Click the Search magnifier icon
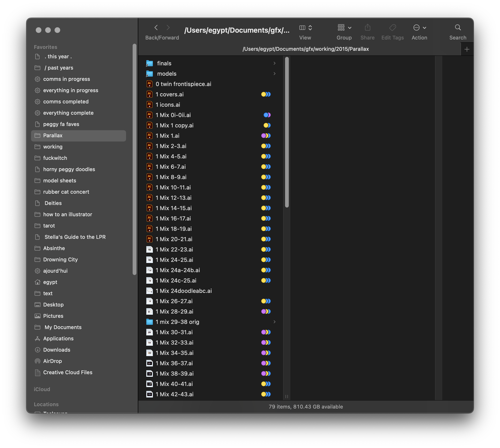This screenshot has height=448, width=500. click(458, 28)
